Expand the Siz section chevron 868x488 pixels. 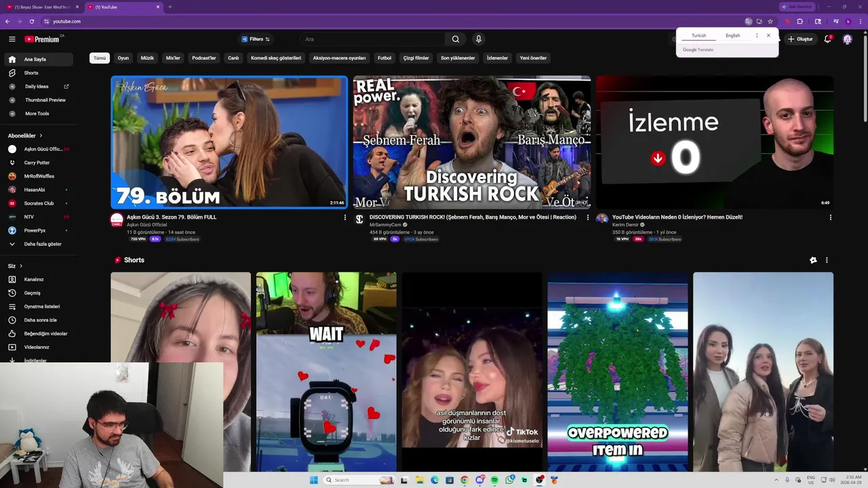(21, 266)
